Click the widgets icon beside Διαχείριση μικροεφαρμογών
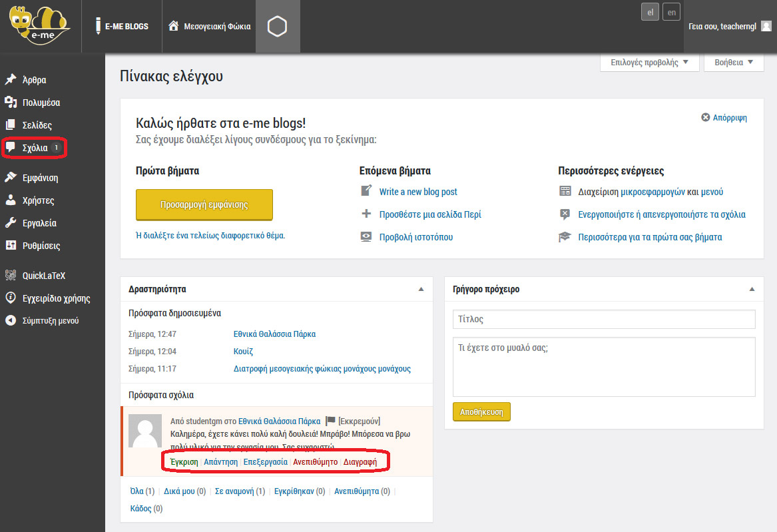The image size is (777, 532). pyautogui.click(x=565, y=191)
